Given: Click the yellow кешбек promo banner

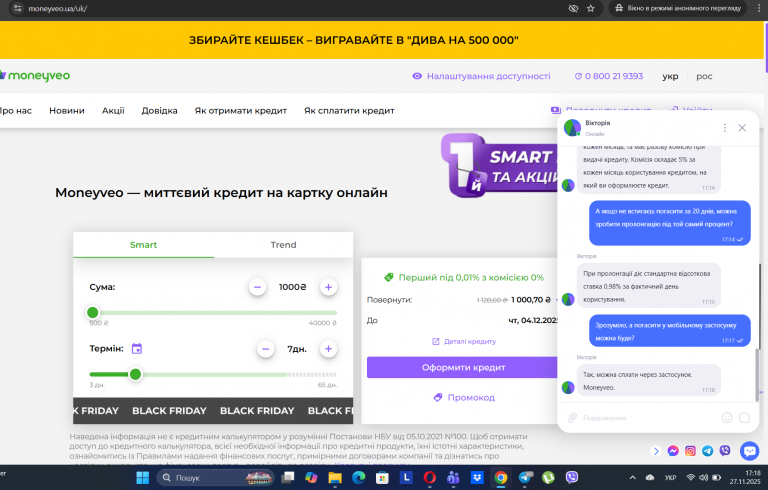Looking at the screenshot, I should point(382,40).
